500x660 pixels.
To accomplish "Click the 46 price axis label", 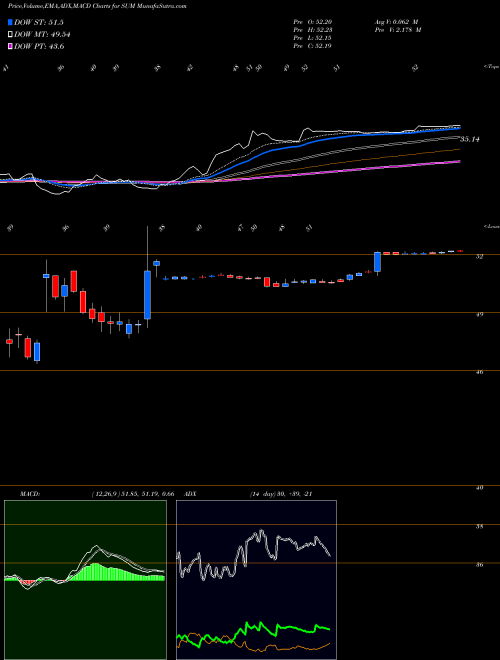I will point(479,372).
